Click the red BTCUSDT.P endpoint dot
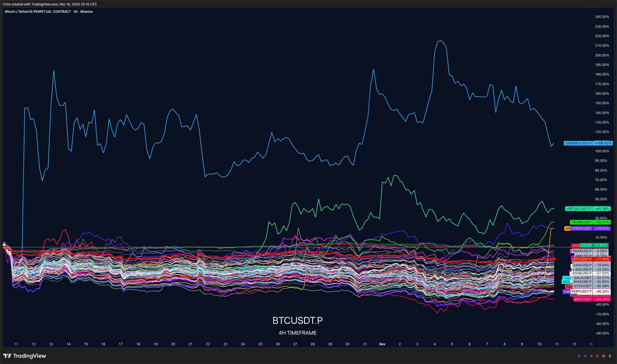The image size is (617, 364). point(554,259)
